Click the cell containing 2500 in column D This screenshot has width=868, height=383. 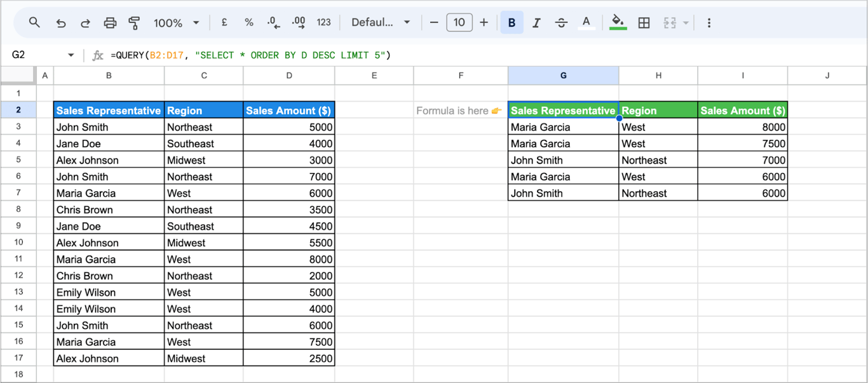click(289, 358)
